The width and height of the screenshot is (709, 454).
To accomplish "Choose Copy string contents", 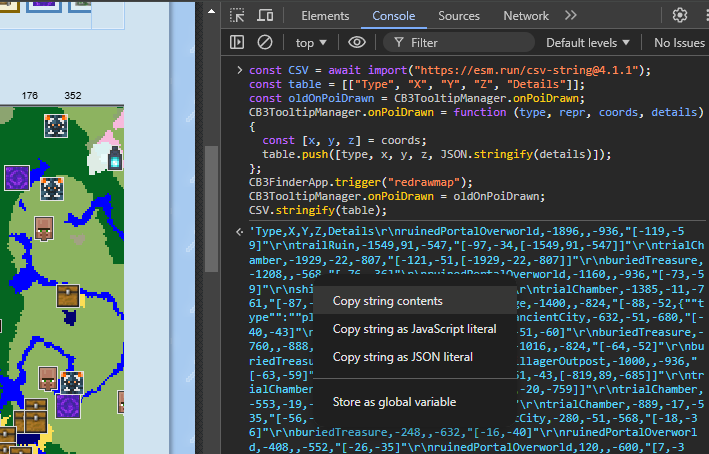I will tap(387, 301).
